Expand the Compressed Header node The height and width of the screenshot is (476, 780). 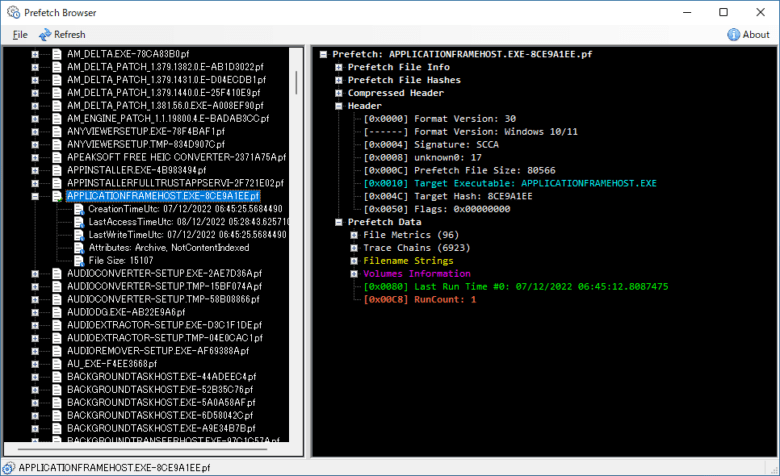tap(339, 93)
